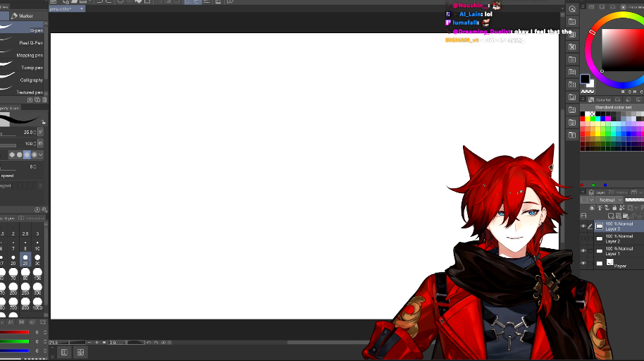Show Layer 2 via its visibility box

583,238
